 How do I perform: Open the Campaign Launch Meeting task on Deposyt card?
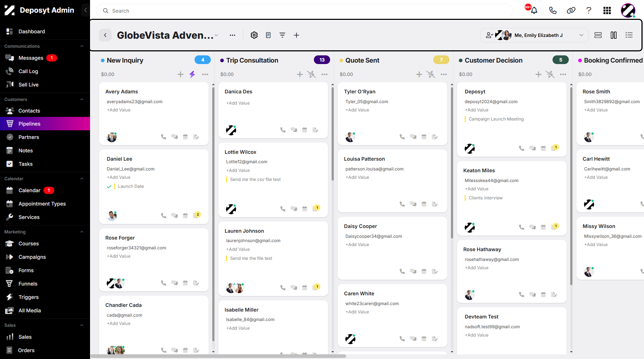[496, 119]
